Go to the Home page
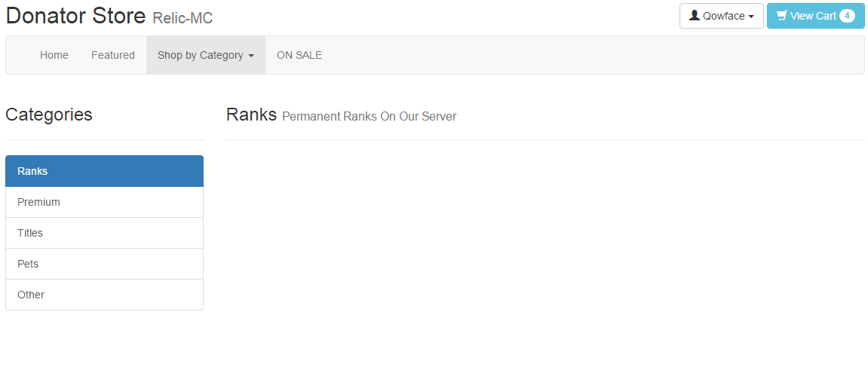The image size is (868, 370). coord(54,55)
